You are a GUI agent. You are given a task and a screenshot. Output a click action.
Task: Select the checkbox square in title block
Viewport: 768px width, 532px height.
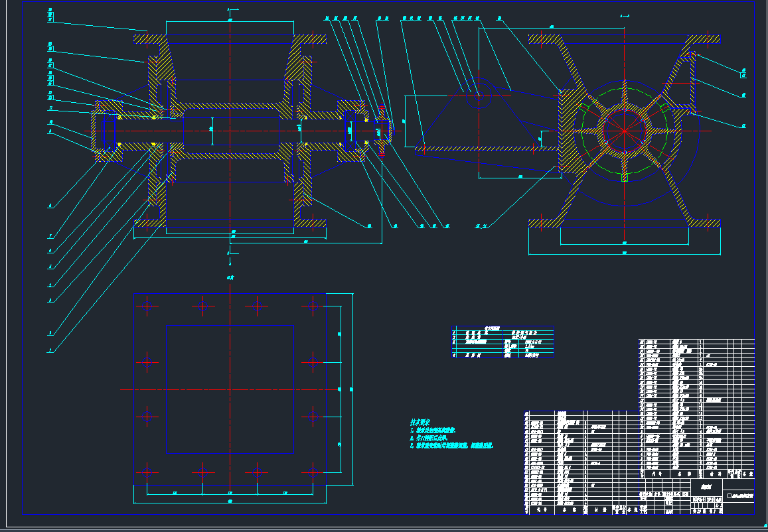tap(730, 496)
